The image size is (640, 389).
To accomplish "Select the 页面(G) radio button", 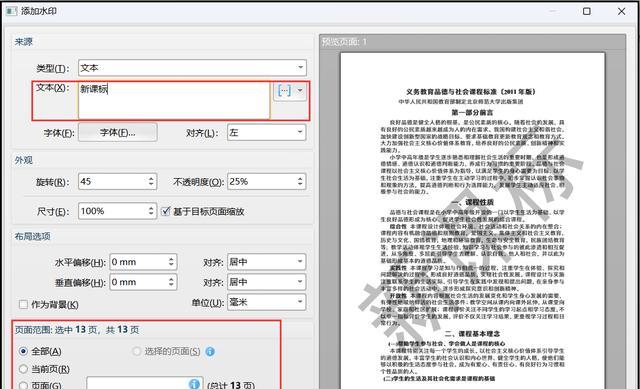I will pyautogui.click(x=23, y=385).
